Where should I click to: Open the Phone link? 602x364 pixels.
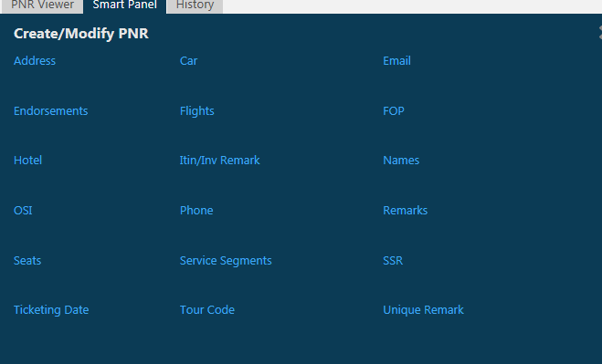coord(196,210)
